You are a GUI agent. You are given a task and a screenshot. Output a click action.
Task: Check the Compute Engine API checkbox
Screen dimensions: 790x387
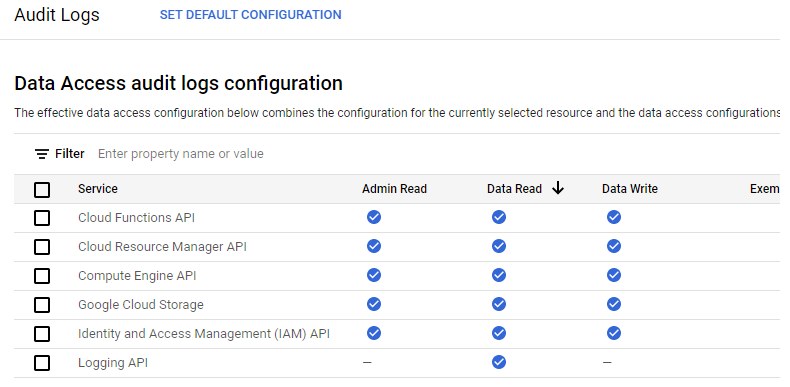point(42,276)
